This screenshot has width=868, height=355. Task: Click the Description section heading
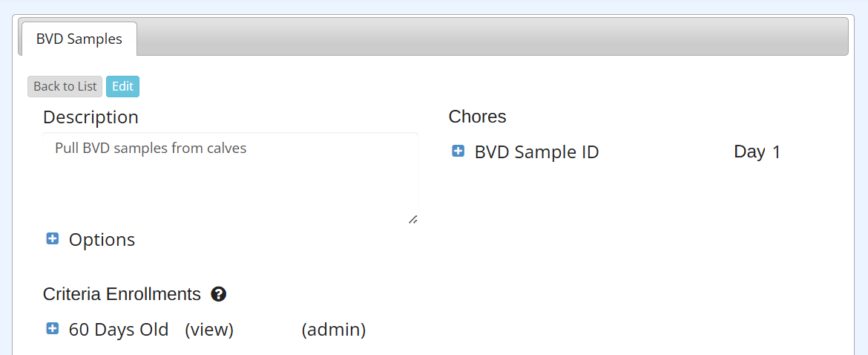[91, 117]
